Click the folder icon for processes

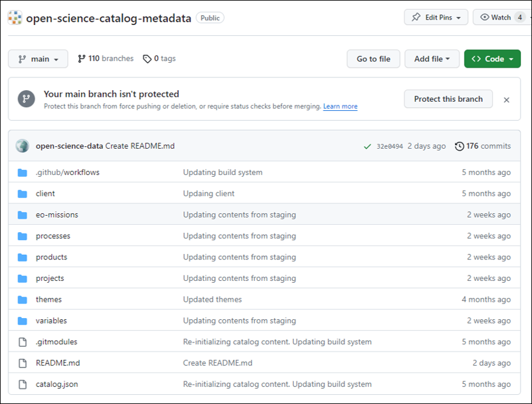(23, 236)
